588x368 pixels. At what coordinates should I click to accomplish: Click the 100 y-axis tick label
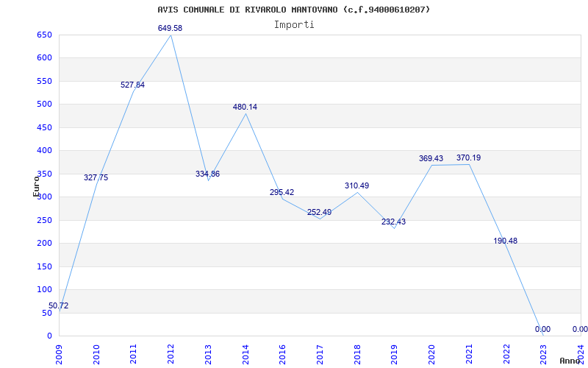[44, 289]
